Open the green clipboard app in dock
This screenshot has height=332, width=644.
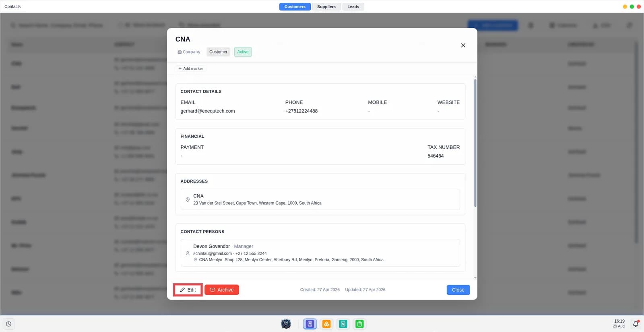[359, 324]
